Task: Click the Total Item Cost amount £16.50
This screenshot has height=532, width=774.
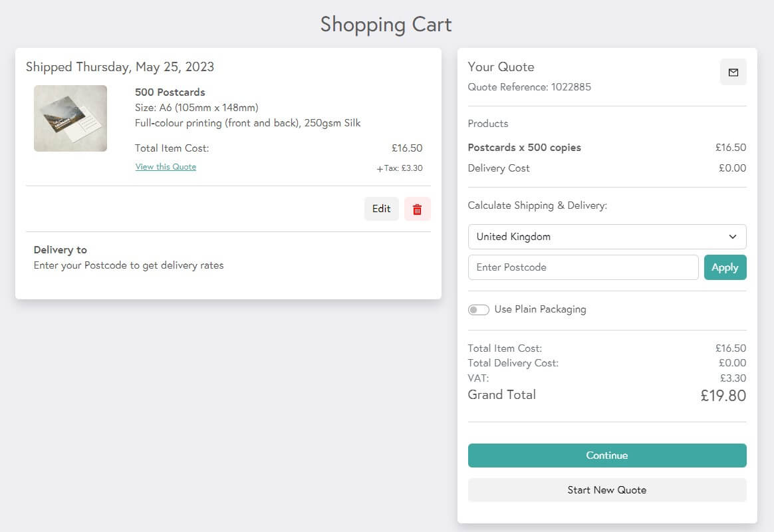Action: click(407, 148)
